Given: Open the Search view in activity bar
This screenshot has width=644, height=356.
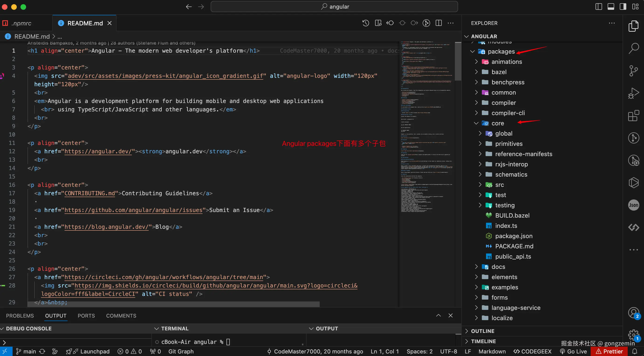Looking at the screenshot, I should pyautogui.click(x=634, y=48).
